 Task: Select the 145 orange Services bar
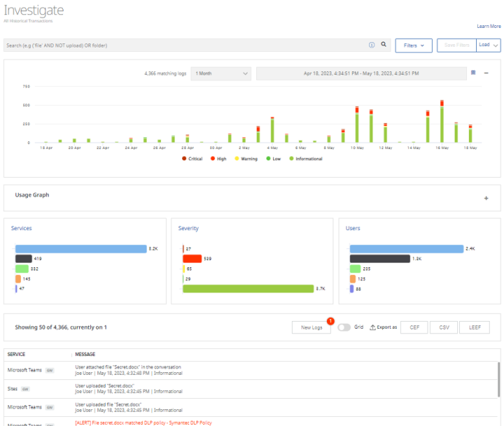[x=18, y=278]
